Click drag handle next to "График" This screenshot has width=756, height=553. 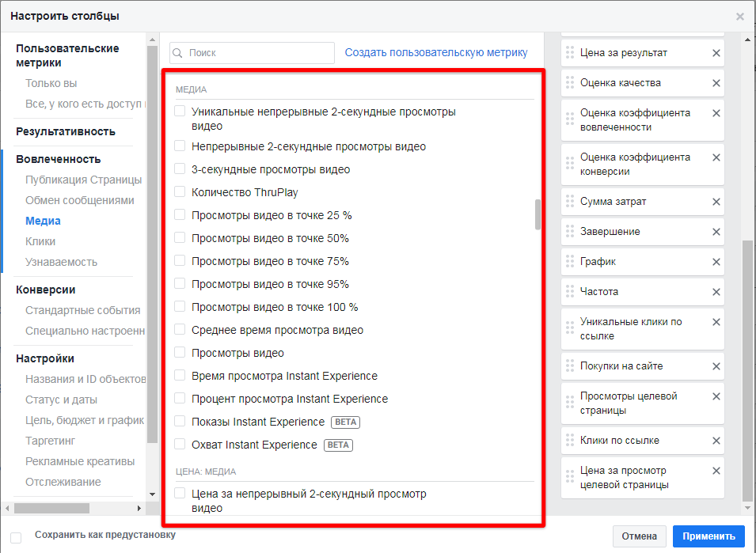coord(569,262)
